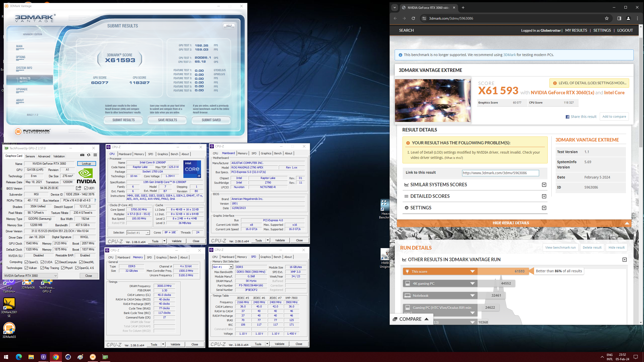644x362 pixels.
Task: Open the GPU-Z hamburger menu
Action: point(95,155)
